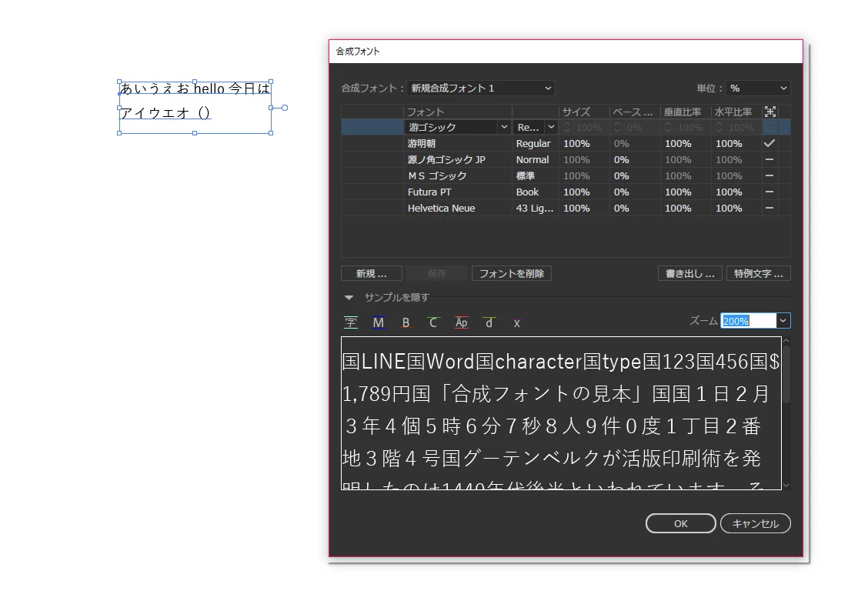868x591 pixels.
Task: Toggle x-height display icon x
Action: [516, 322]
